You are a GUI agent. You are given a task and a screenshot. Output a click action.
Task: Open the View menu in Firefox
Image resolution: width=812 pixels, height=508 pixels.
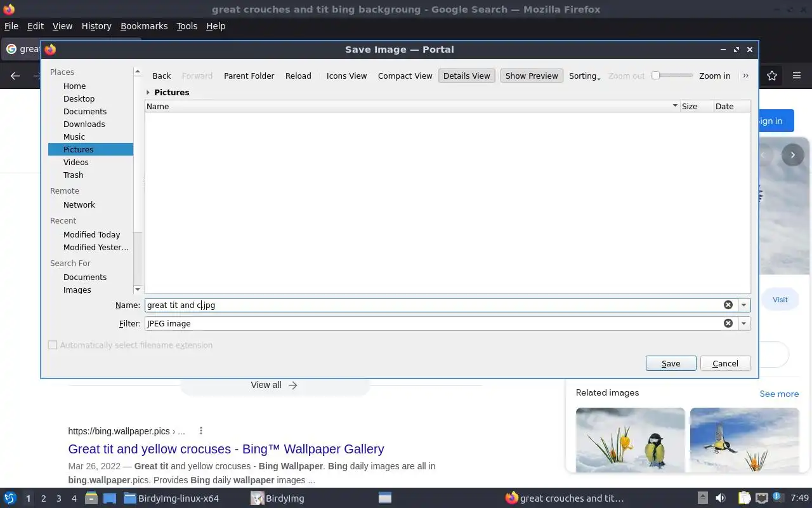pyautogui.click(x=62, y=26)
